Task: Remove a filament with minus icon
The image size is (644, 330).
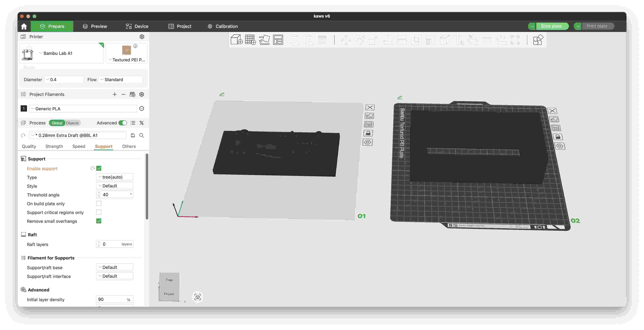Action: (x=123, y=94)
